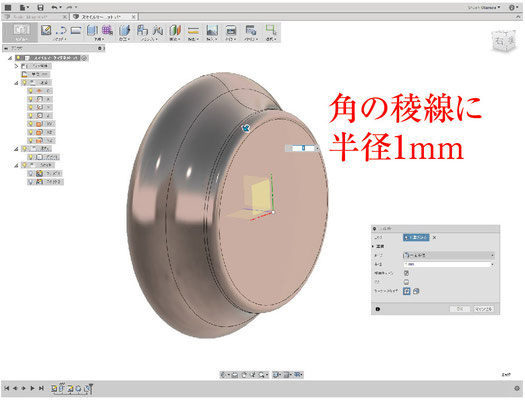Show the hidden last item in browser tree
The image size is (525, 400).
[31, 182]
